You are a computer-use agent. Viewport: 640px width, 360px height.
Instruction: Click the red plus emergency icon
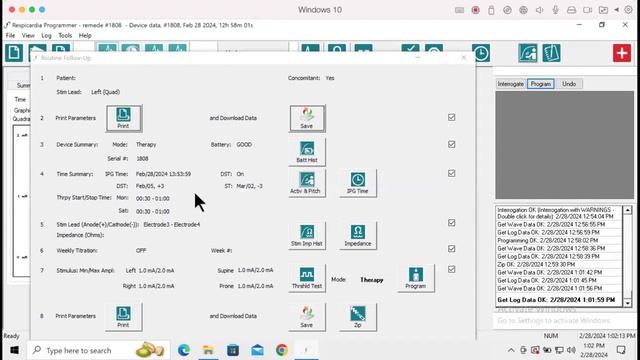pyautogui.click(x=622, y=53)
